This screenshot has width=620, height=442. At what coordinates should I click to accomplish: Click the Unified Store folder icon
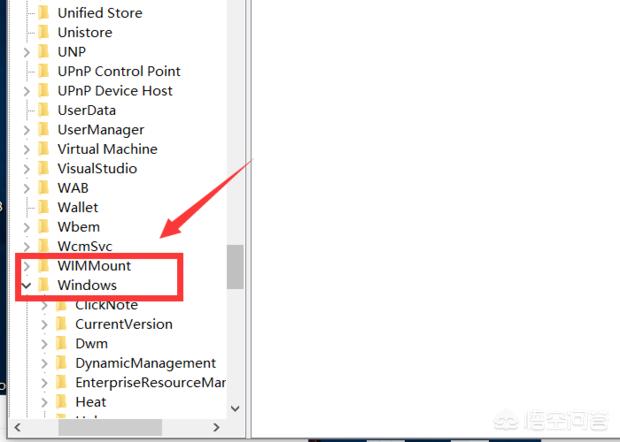pyautogui.click(x=43, y=13)
